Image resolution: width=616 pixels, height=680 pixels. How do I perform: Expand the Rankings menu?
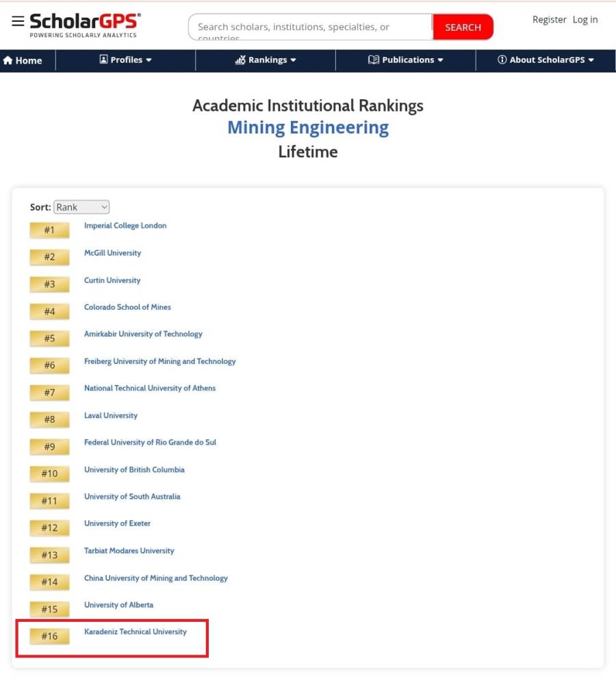click(x=266, y=60)
